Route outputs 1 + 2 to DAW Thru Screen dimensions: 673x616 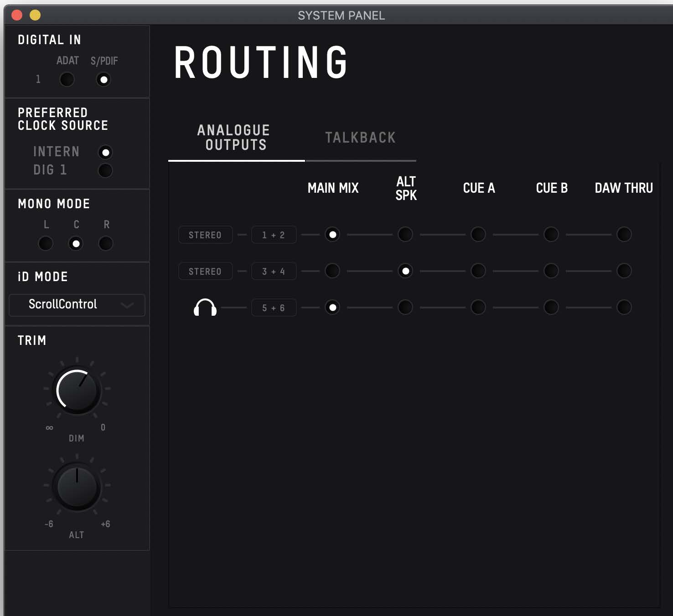point(624,235)
